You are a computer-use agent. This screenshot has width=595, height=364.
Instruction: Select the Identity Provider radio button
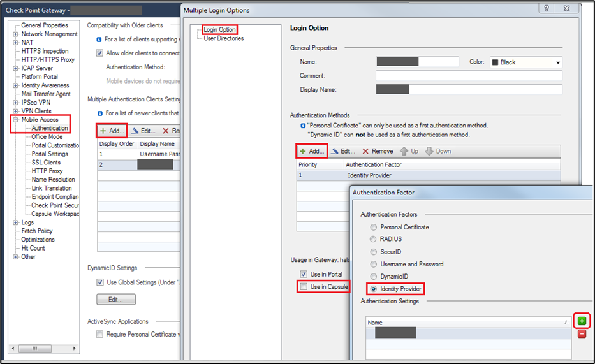pos(373,289)
